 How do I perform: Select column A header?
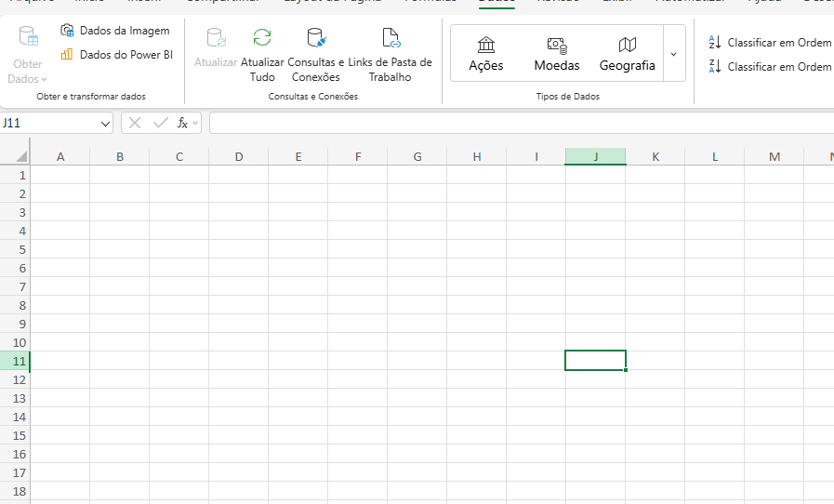60,156
